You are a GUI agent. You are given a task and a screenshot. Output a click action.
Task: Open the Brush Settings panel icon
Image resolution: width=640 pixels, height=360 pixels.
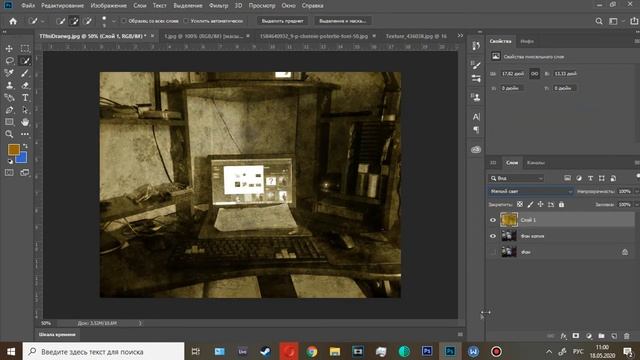coord(476,64)
